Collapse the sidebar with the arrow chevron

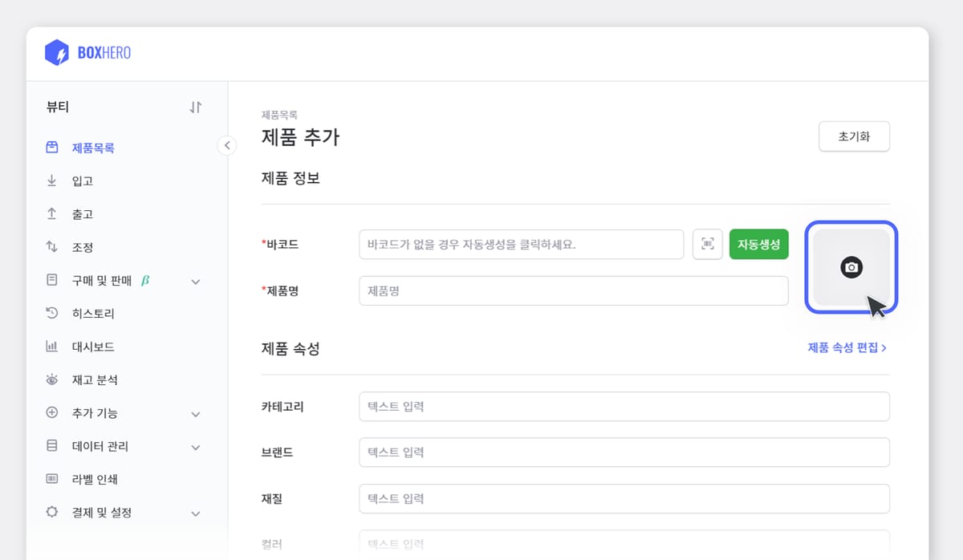click(x=227, y=145)
